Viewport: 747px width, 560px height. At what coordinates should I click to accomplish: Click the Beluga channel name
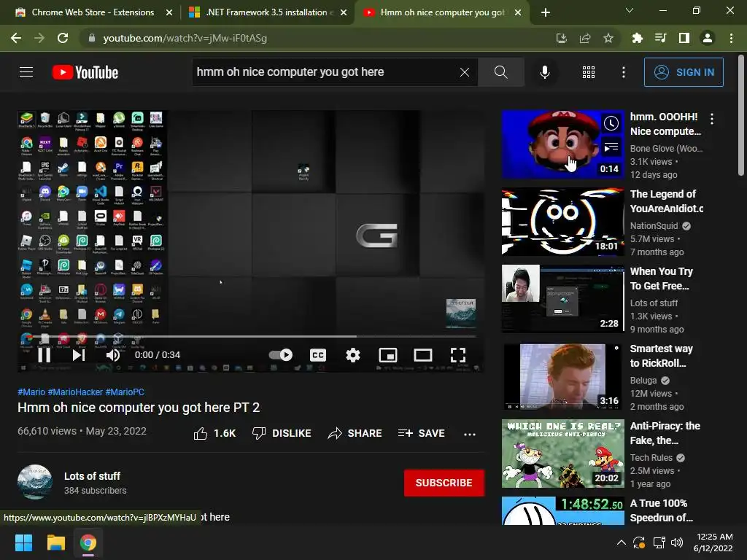tap(643, 381)
